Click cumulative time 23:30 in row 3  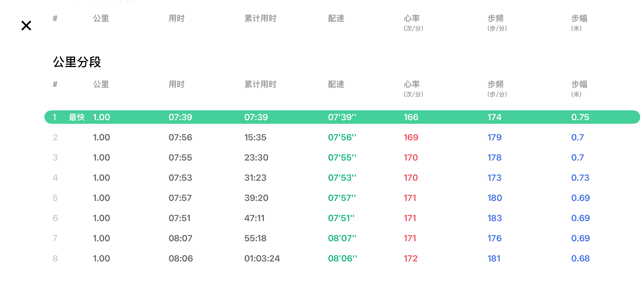(256, 157)
